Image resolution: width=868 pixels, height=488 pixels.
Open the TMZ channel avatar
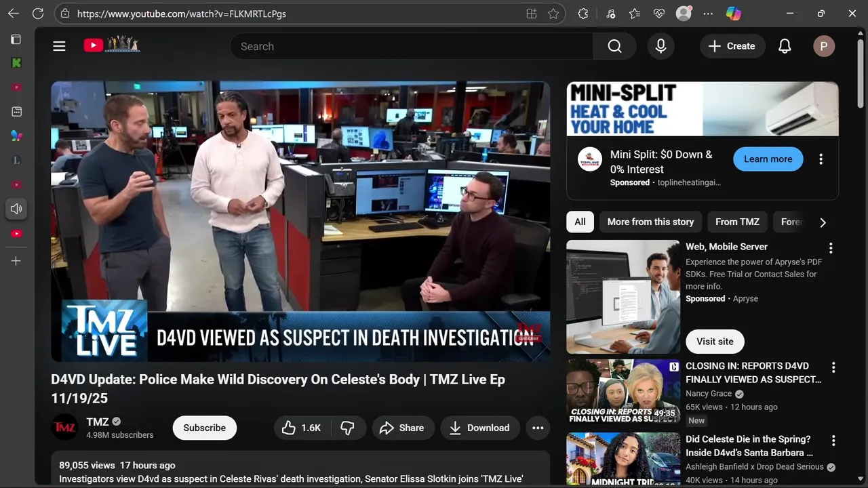tap(64, 427)
